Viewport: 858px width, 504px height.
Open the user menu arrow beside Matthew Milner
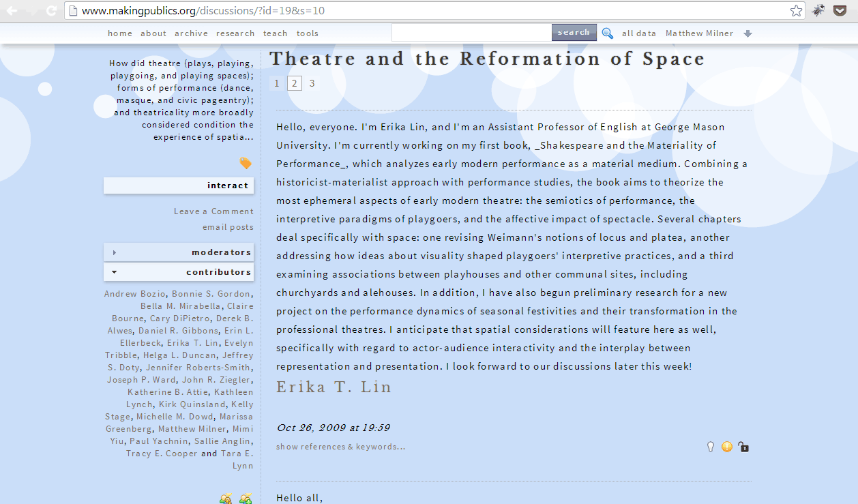(748, 33)
